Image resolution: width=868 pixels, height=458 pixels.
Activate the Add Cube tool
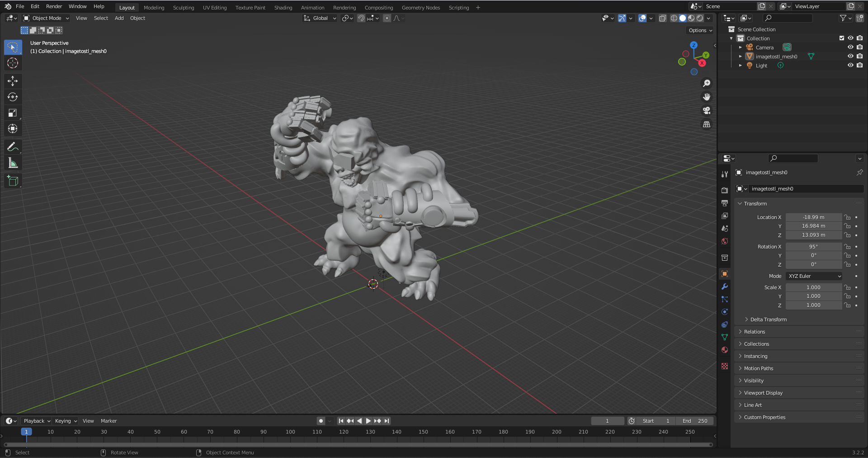[13, 181]
